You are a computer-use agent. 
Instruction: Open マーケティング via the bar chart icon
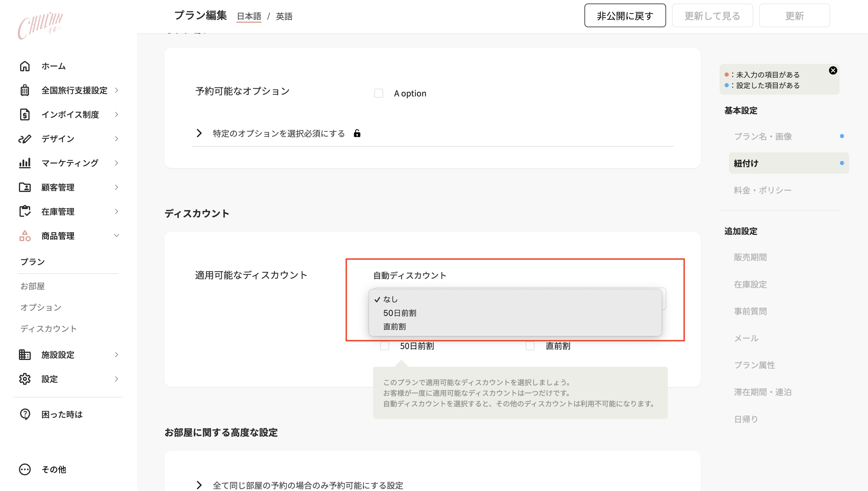(25, 163)
